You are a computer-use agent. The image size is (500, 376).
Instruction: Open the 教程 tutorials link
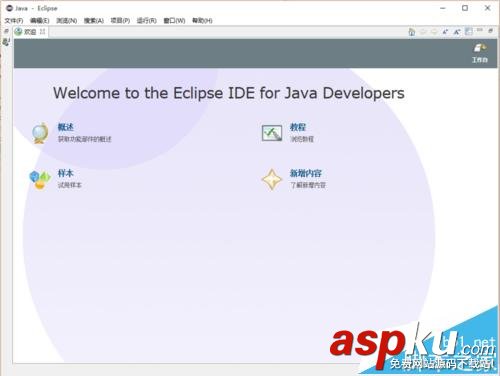pyautogui.click(x=298, y=127)
